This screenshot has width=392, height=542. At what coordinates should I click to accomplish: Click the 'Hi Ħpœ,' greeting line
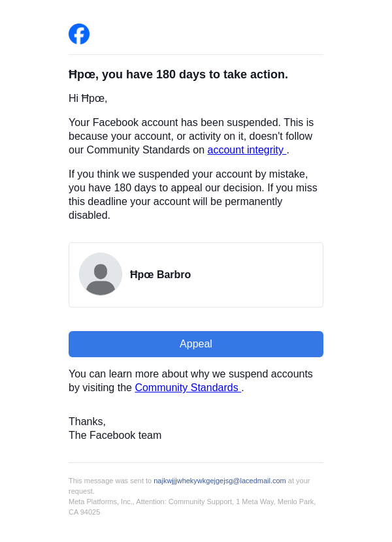point(88,99)
